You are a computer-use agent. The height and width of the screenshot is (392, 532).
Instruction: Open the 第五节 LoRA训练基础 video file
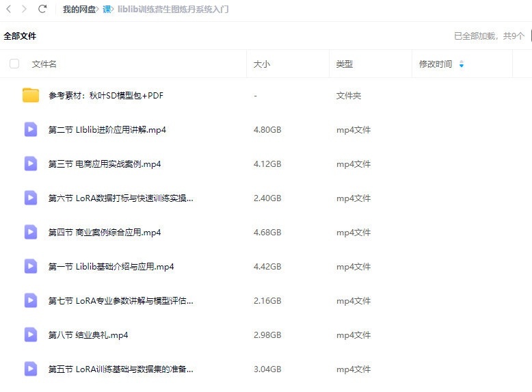click(x=120, y=369)
